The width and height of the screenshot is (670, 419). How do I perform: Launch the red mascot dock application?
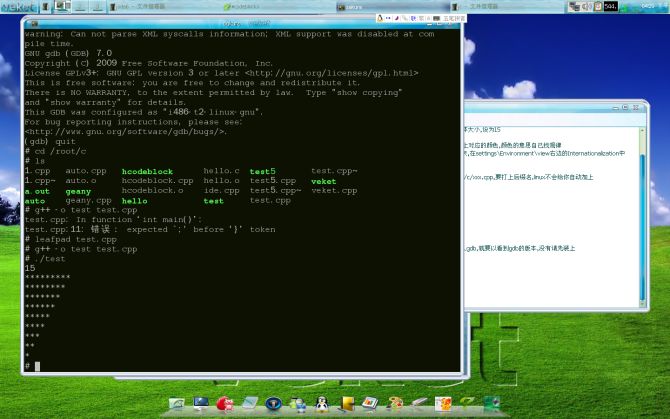tap(225, 404)
